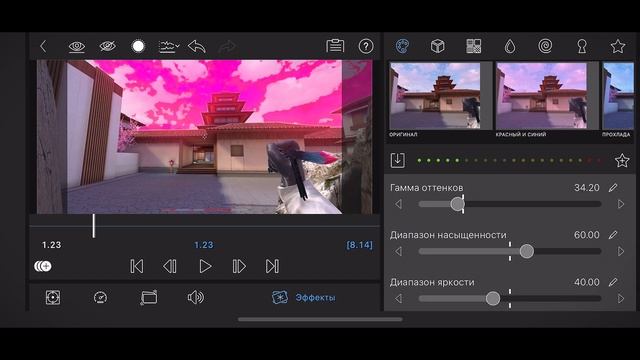Click the video preview image

pyautogui.click(x=204, y=137)
